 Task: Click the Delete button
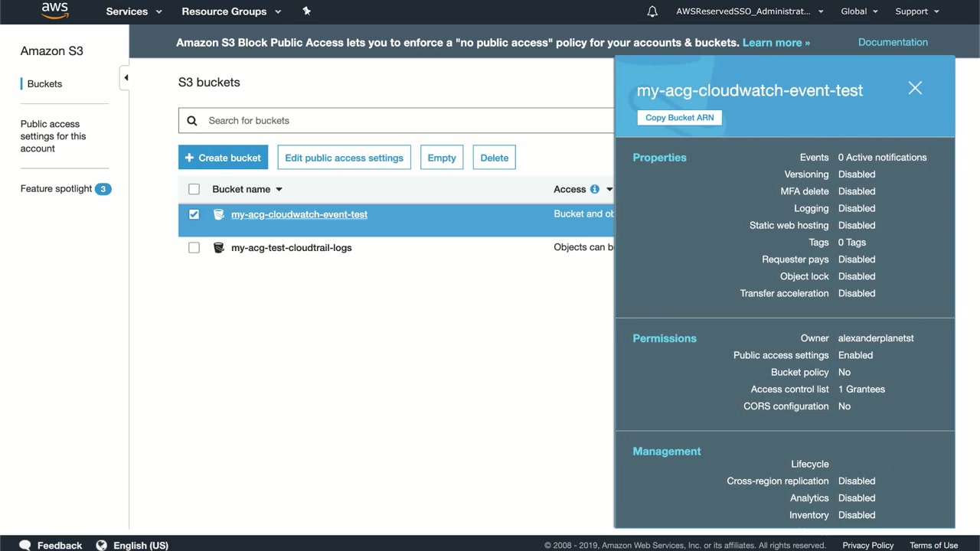pyautogui.click(x=494, y=158)
